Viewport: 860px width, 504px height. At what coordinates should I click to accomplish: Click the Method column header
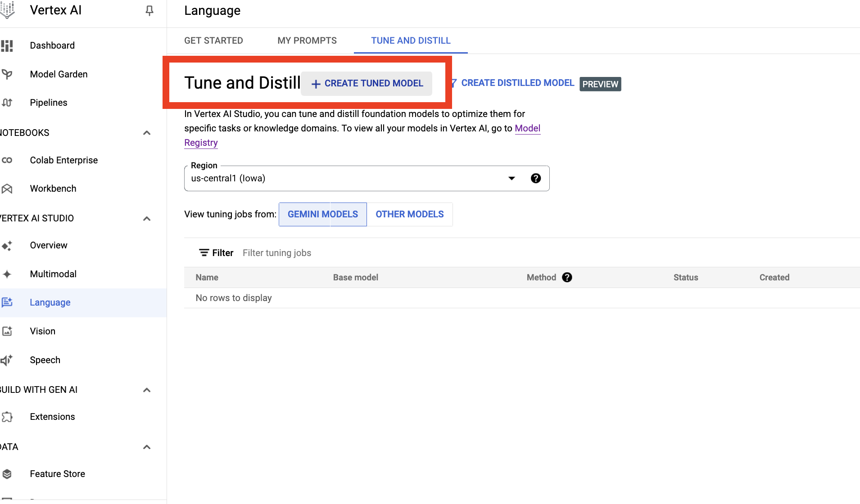point(541,278)
